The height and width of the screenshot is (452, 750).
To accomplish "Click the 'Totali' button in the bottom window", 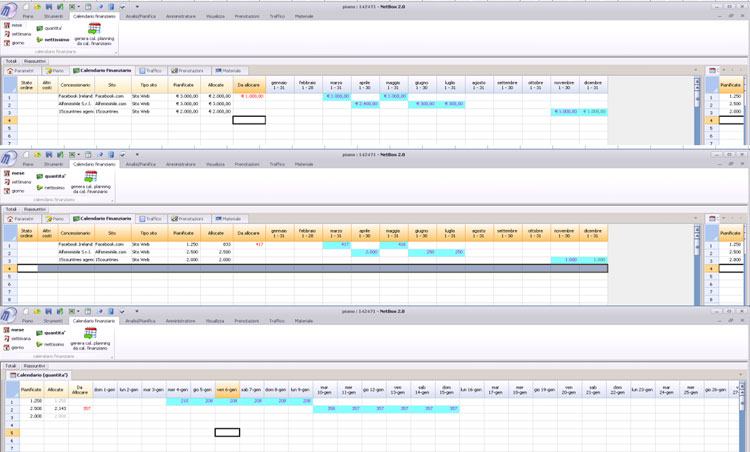I will (11, 366).
